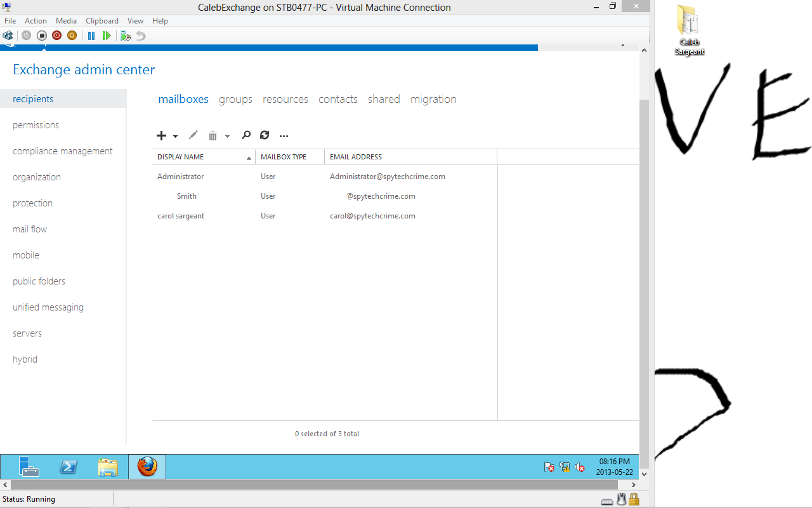Switch to the migration tab
812x508 pixels.
pyautogui.click(x=433, y=99)
